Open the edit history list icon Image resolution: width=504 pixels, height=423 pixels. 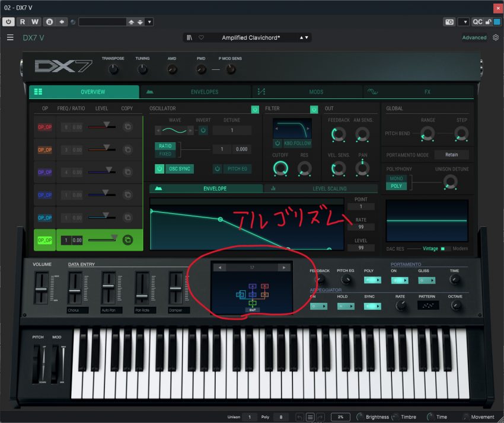(310, 417)
